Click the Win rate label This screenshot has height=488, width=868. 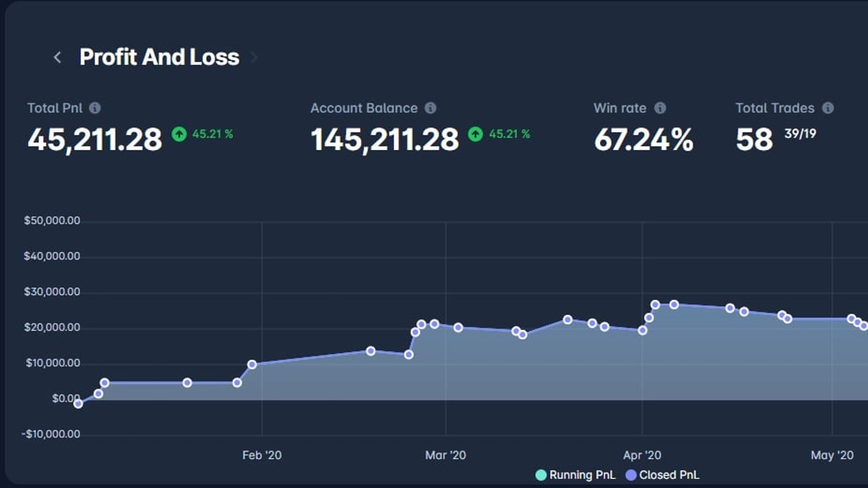(620, 108)
